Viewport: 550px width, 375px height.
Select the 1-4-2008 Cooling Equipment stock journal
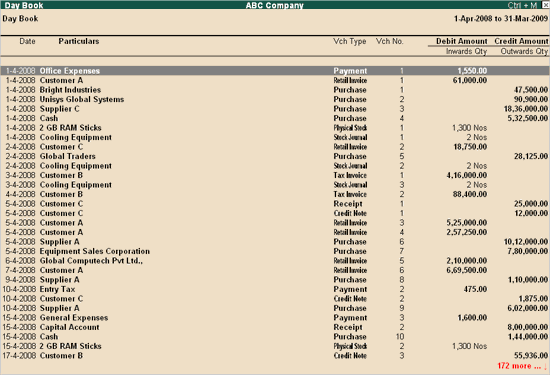point(275,137)
